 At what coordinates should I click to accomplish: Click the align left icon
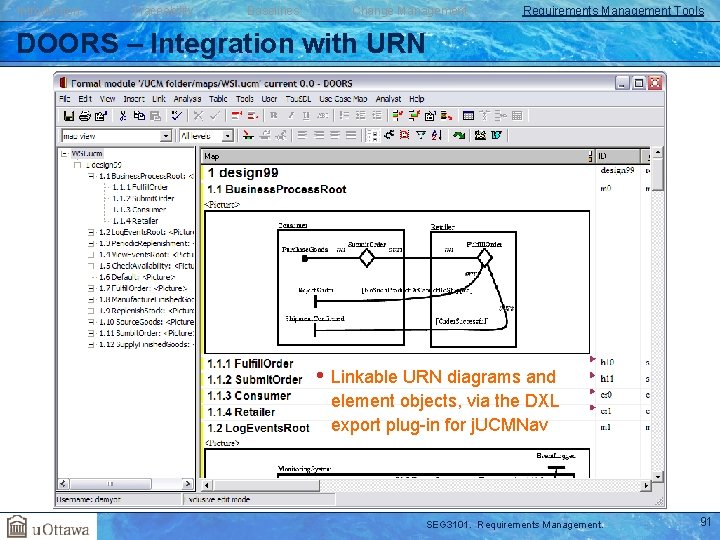302,135
